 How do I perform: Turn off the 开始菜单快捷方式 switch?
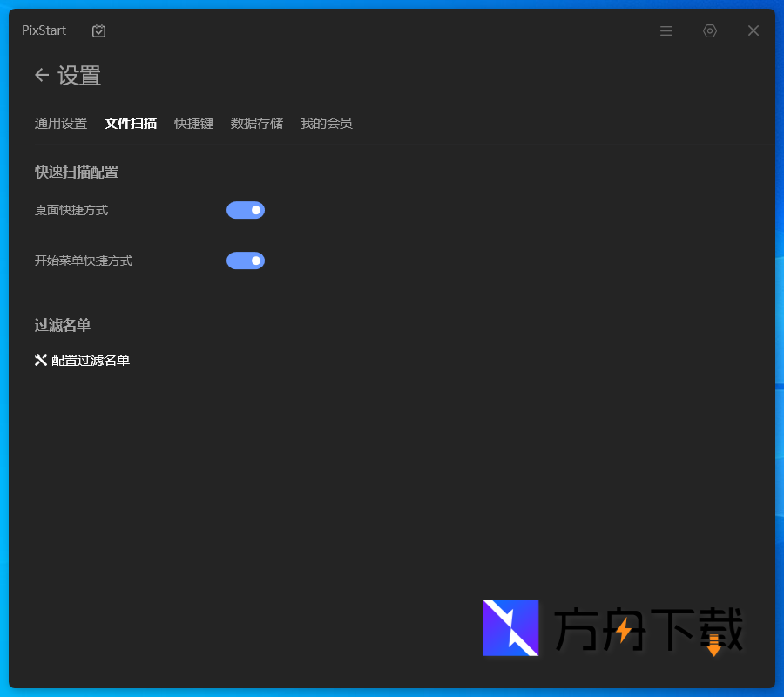tap(245, 261)
